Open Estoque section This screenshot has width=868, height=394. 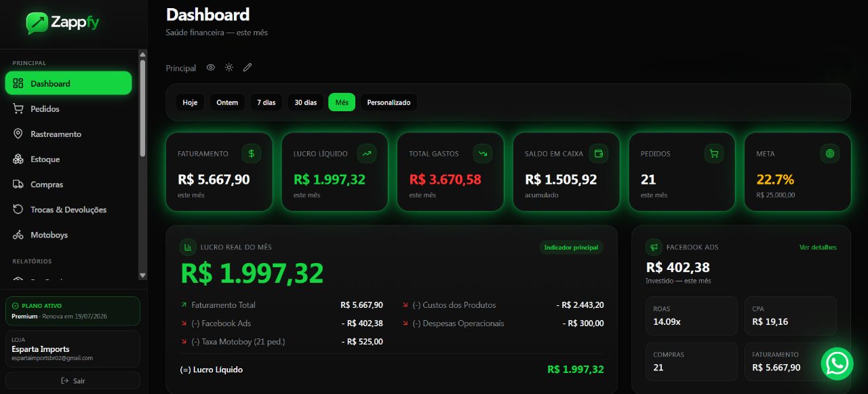click(68, 159)
